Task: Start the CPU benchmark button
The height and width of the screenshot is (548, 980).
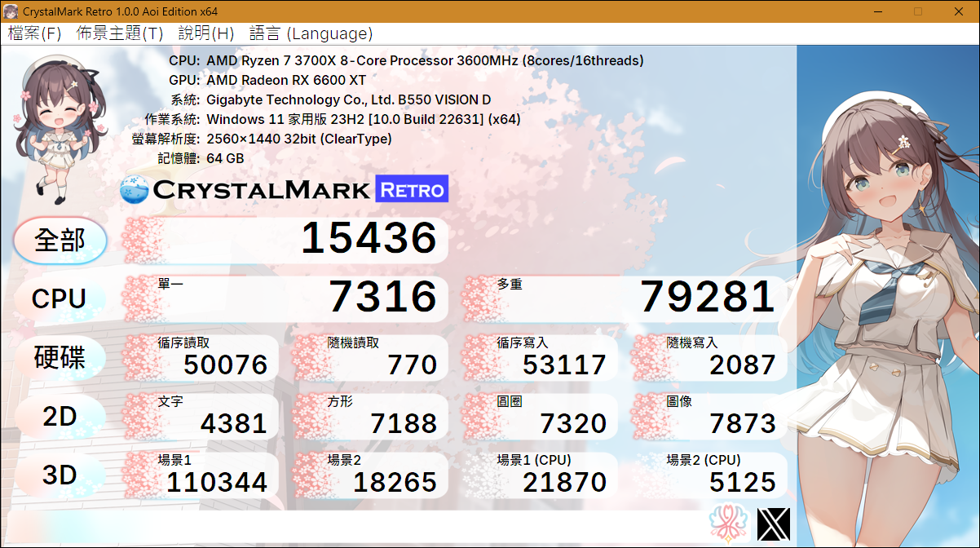Action: [60, 298]
